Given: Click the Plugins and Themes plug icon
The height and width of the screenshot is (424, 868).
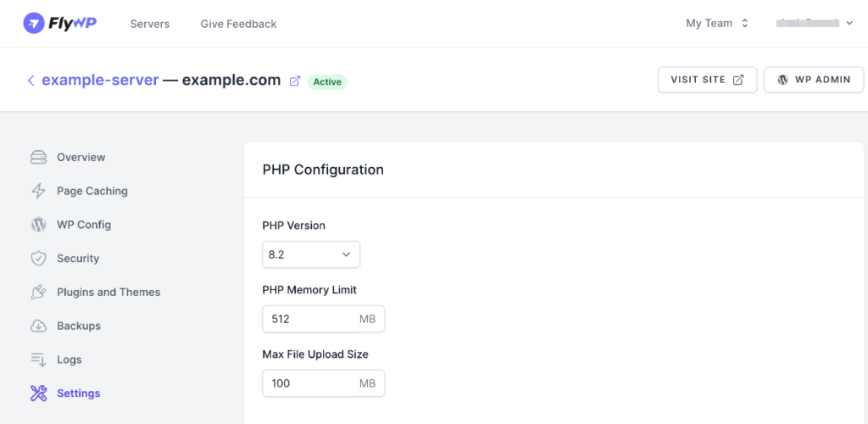Looking at the screenshot, I should click(38, 293).
